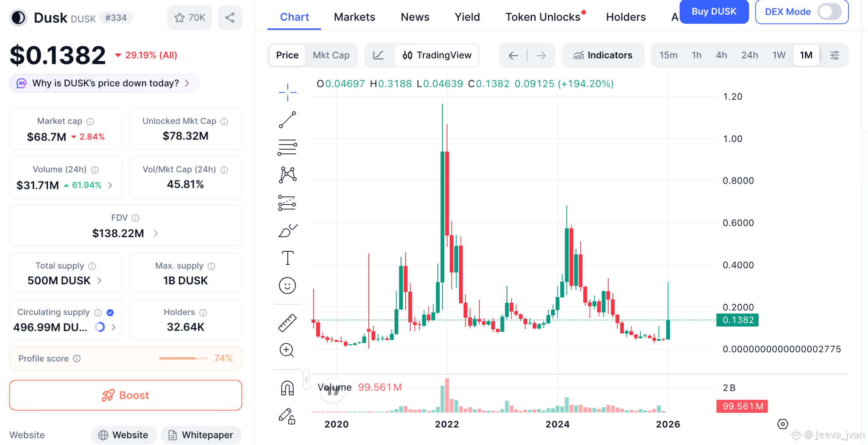The height and width of the screenshot is (445, 868).
Task: Collapse the drawing toolbar panel arrow
Action: 306,379
